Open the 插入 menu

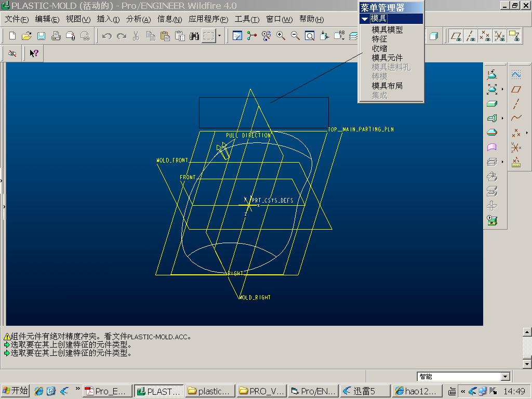click(x=108, y=19)
